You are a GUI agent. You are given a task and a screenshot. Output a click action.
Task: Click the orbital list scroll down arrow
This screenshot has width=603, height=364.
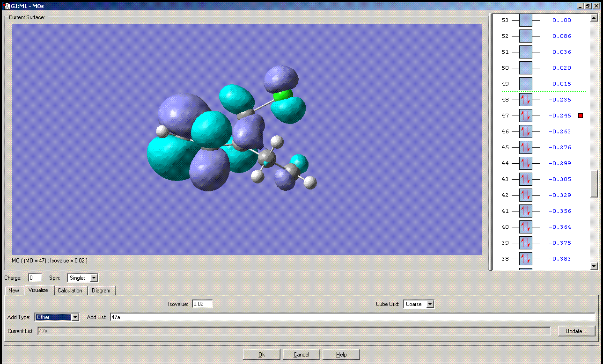click(x=594, y=266)
